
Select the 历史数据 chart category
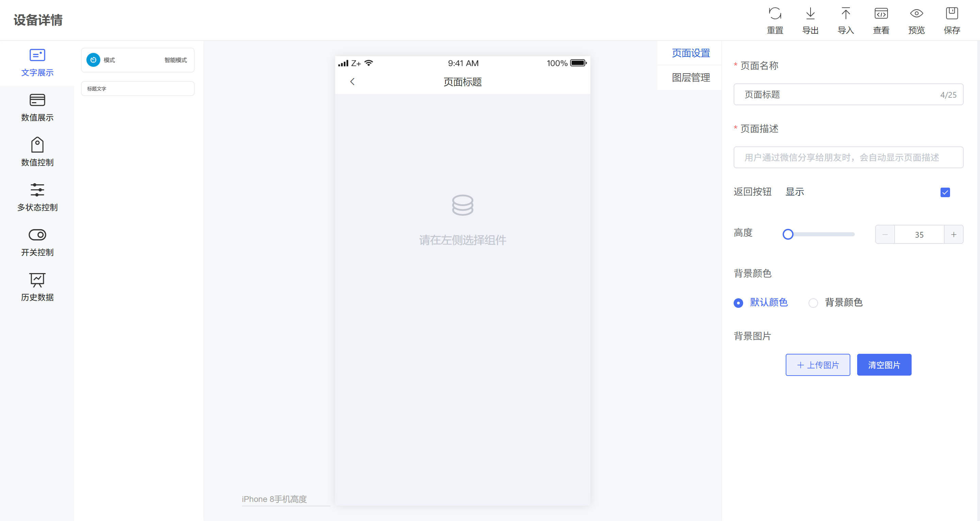pos(37,288)
